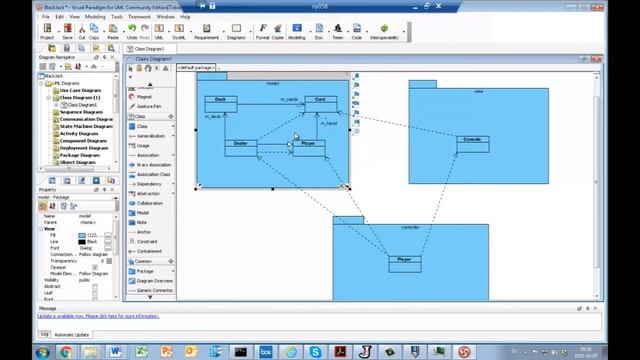Image resolution: width=640 pixels, height=360 pixels.
Task: Open Skype from the taskbar
Action: 315,352
